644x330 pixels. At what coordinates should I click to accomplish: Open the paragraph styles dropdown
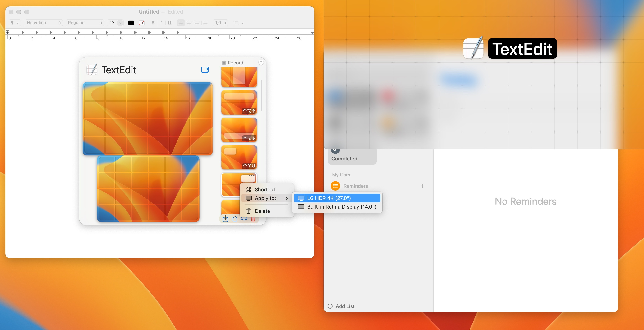pyautogui.click(x=15, y=23)
